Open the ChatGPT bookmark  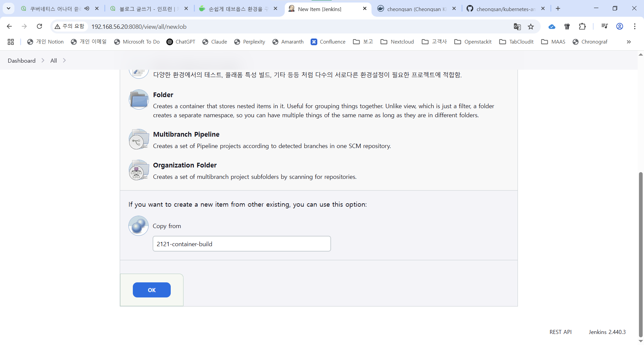coord(181,42)
